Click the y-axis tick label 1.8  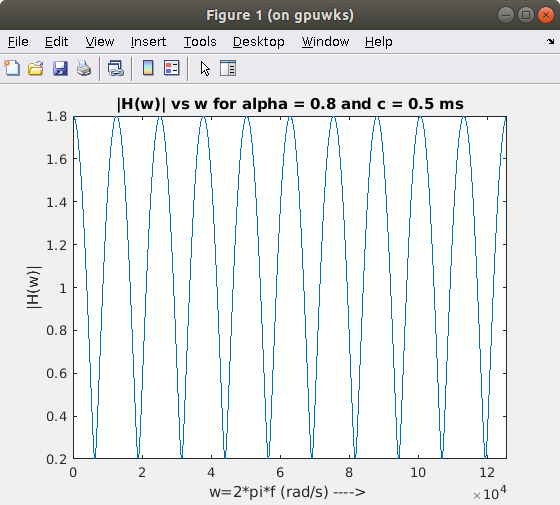coord(56,116)
